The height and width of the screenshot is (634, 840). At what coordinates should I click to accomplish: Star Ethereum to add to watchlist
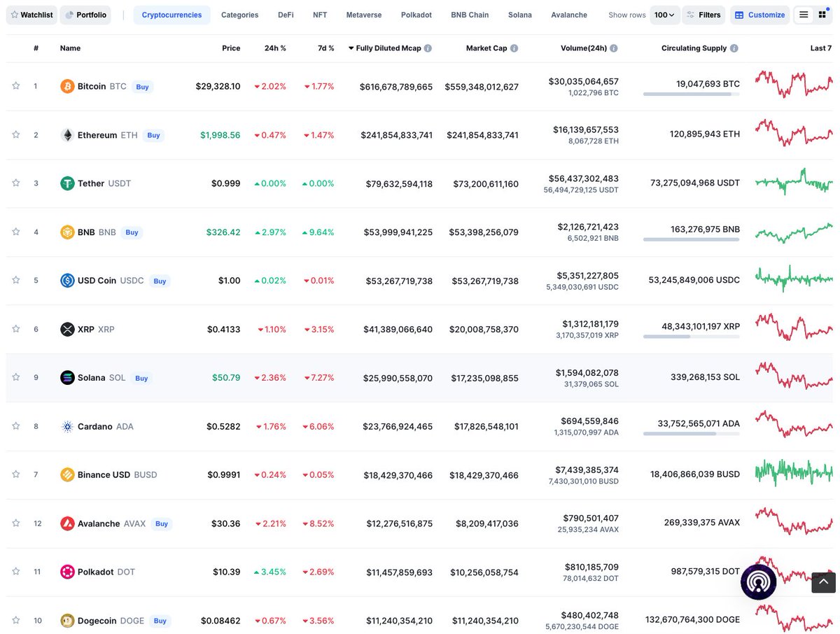15,134
